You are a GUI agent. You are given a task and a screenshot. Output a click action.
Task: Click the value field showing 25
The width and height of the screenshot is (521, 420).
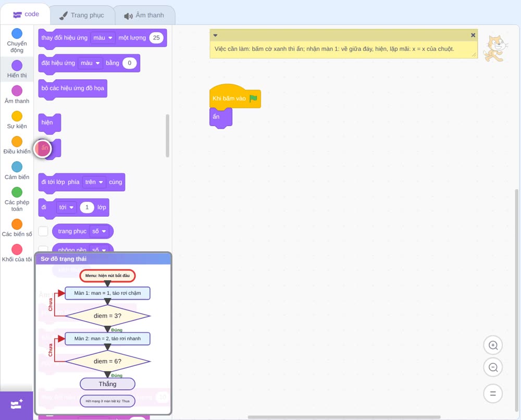point(156,38)
